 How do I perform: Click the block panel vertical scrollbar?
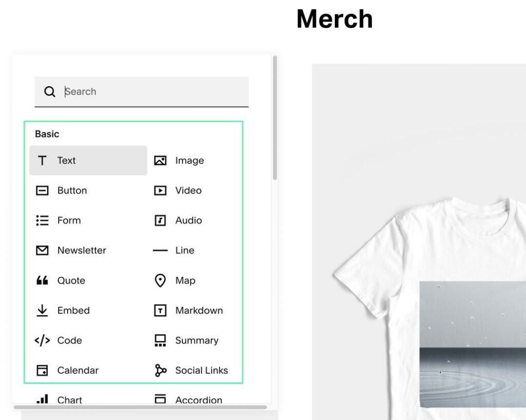275,118
